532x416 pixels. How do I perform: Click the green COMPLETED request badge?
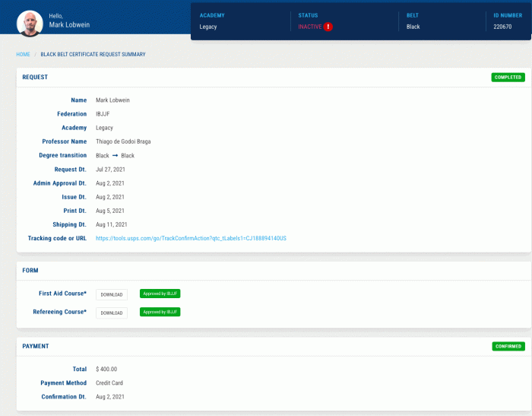(508, 77)
